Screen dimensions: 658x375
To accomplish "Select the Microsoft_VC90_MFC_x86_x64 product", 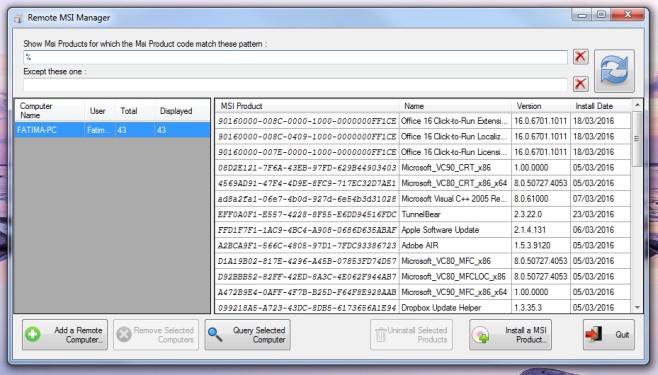I will (x=423, y=292).
